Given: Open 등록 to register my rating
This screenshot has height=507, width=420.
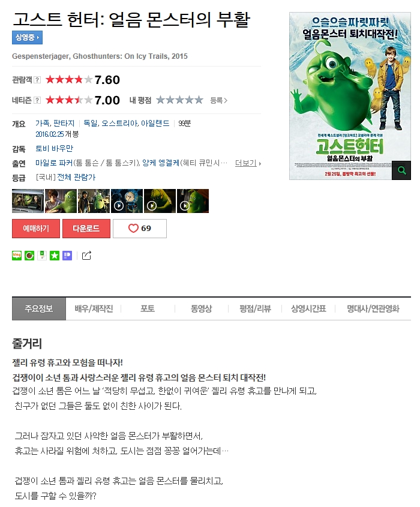Looking at the screenshot, I should tap(219, 101).
